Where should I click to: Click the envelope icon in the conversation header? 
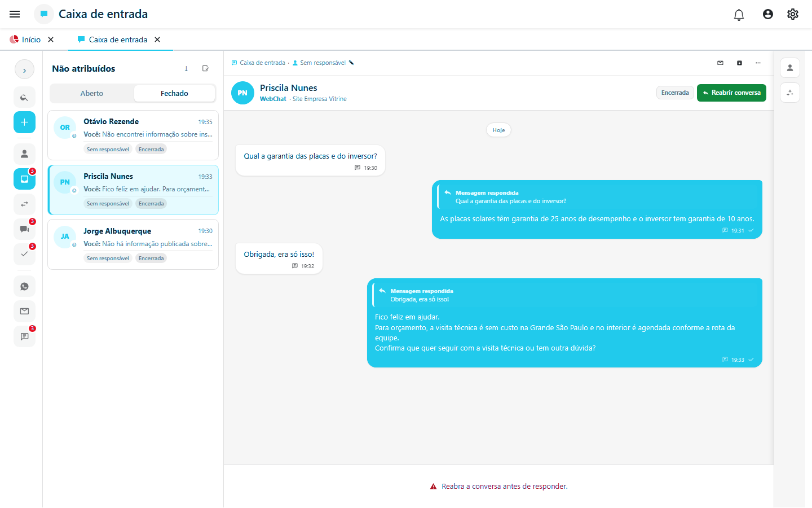(720, 63)
